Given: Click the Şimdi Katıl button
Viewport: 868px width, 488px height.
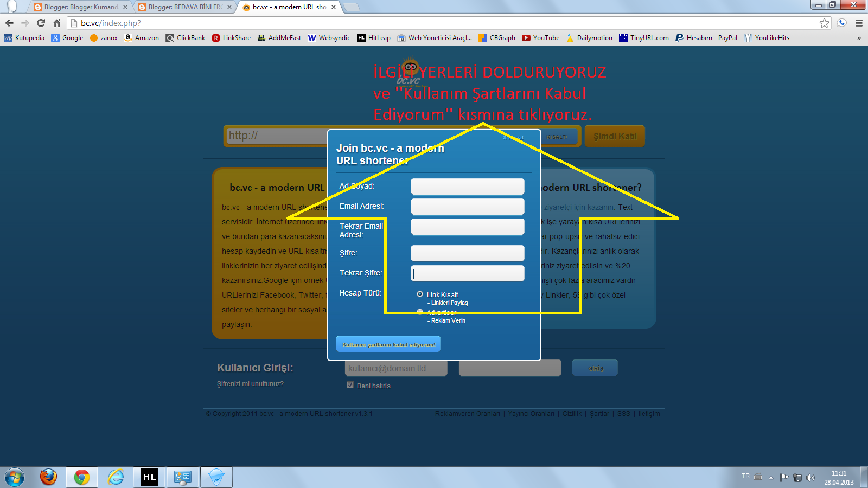Looking at the screenshot, I should tap(615, 136).
